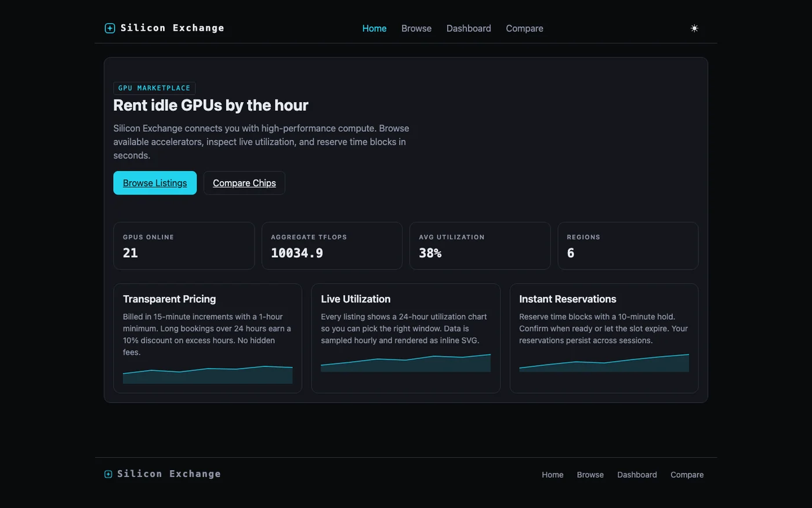Click the sparkline chart under Live Utilization
Screen dimensions: 812x508
pos(406,363)
